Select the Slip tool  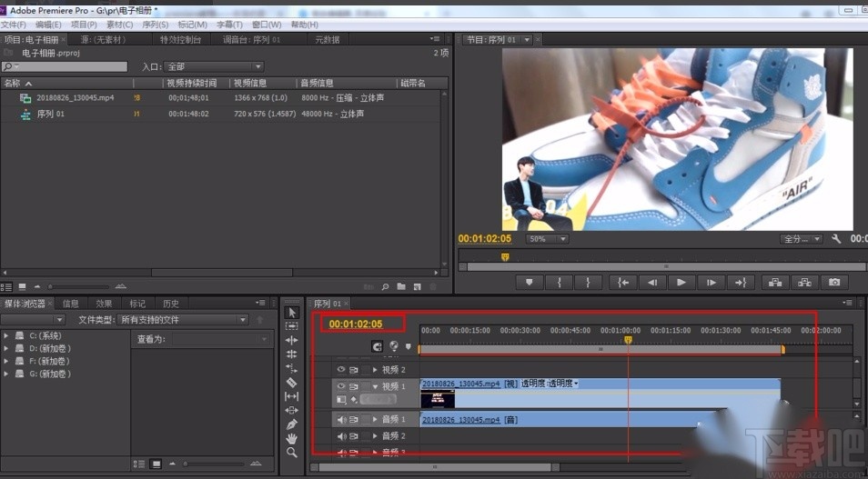[x=292, y=396]
